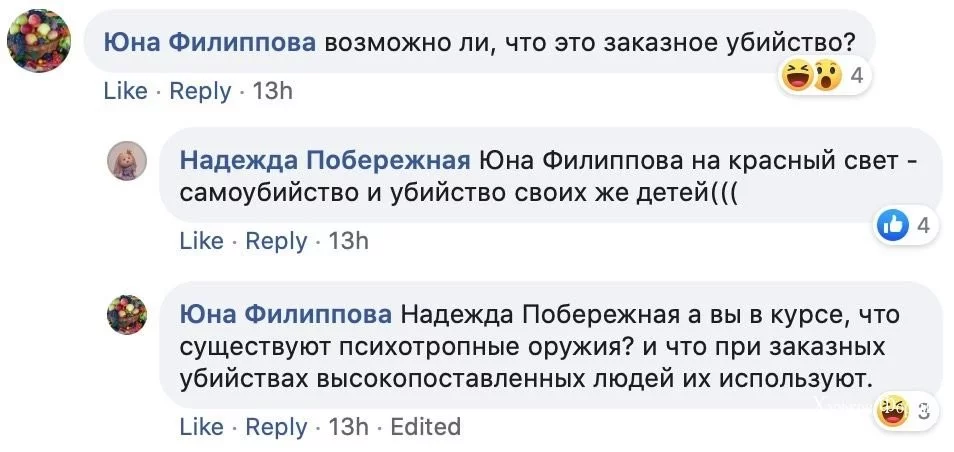Open author name Надежда Побережная in second comment

(x=325, y=161)
